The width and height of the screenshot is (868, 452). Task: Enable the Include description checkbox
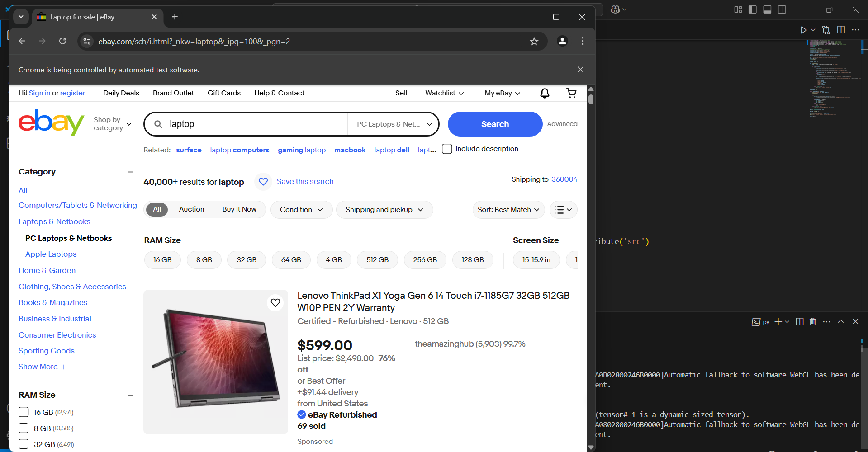tap(447, 149)
